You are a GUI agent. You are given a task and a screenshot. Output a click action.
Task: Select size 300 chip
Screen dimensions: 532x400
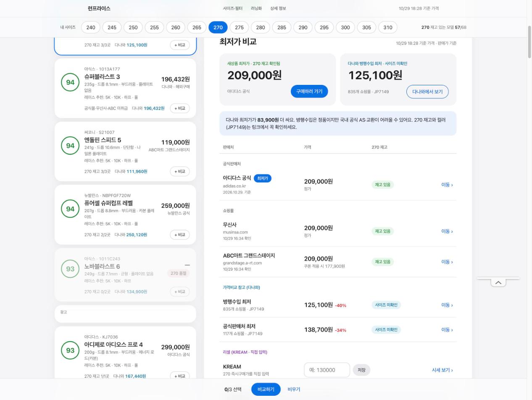345,27
